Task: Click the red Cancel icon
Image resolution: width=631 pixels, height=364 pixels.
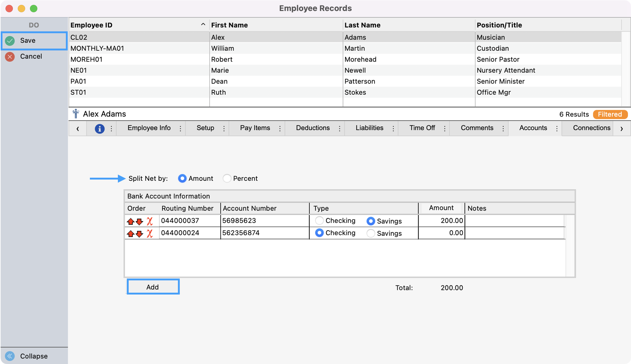Action: coord(10,57)
